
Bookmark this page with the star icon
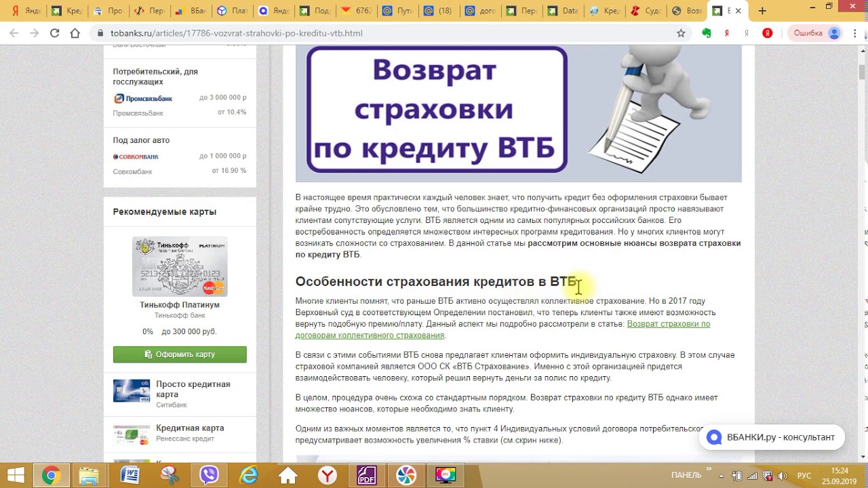click(x=681, y=33)
